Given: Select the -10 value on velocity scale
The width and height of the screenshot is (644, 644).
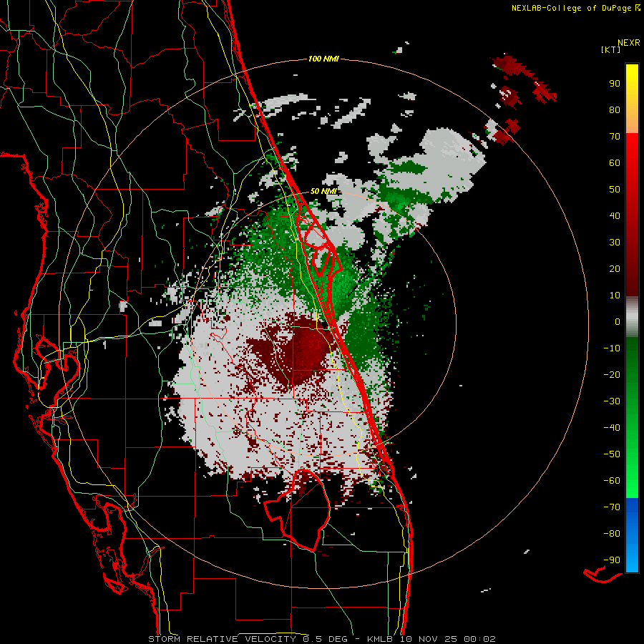Looking at the screenshot, I should [x=612, y=348].
